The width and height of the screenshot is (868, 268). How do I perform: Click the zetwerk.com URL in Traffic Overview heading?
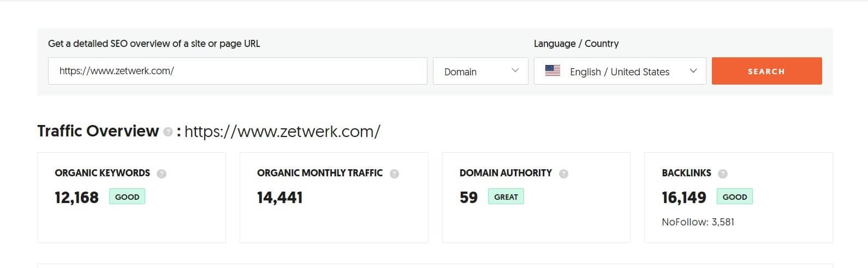coord(282,132)
